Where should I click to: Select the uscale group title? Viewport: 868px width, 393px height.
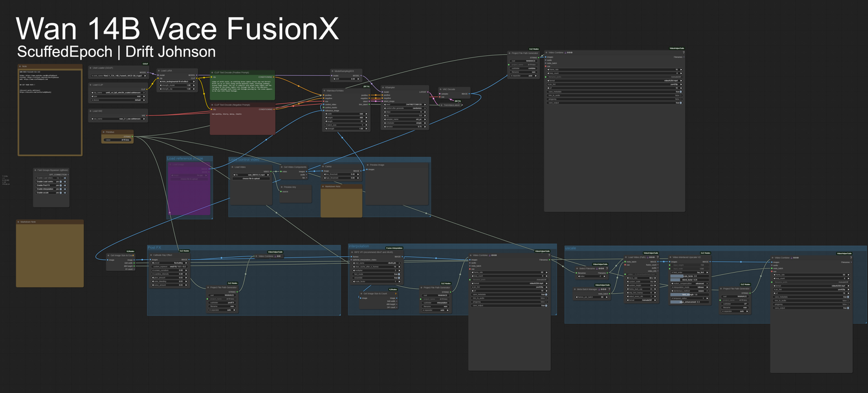tap(571, 248)
